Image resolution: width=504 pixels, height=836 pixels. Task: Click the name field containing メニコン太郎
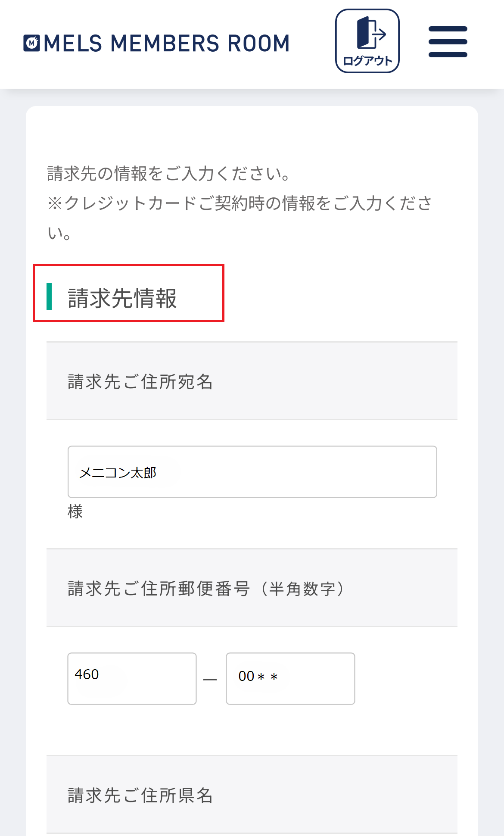252,472
